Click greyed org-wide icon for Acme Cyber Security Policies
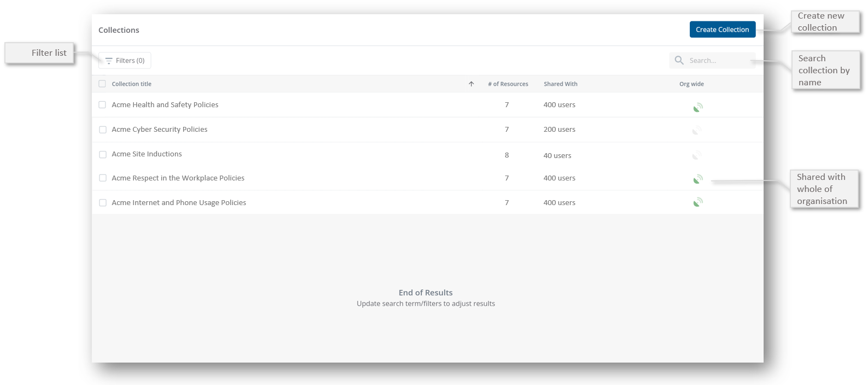Screen dimensions: 868x385 pyautogui.click(x=696, y=131)
